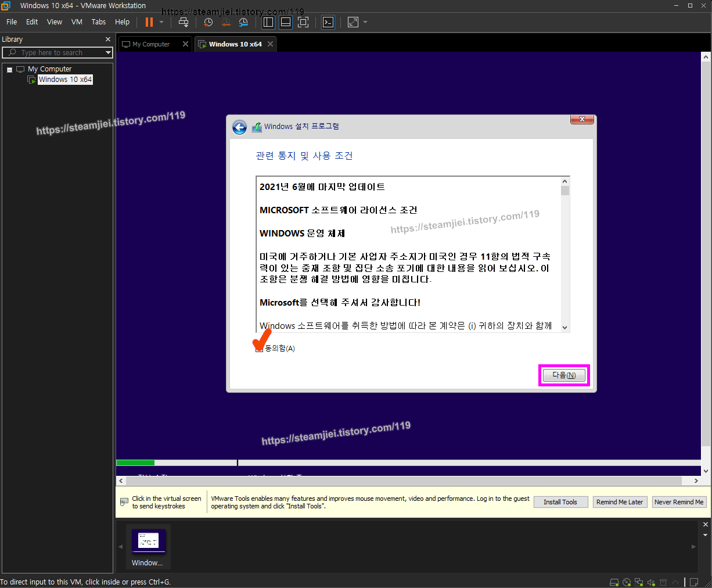Go back in the Windows setup wizard

pos(239,127)
